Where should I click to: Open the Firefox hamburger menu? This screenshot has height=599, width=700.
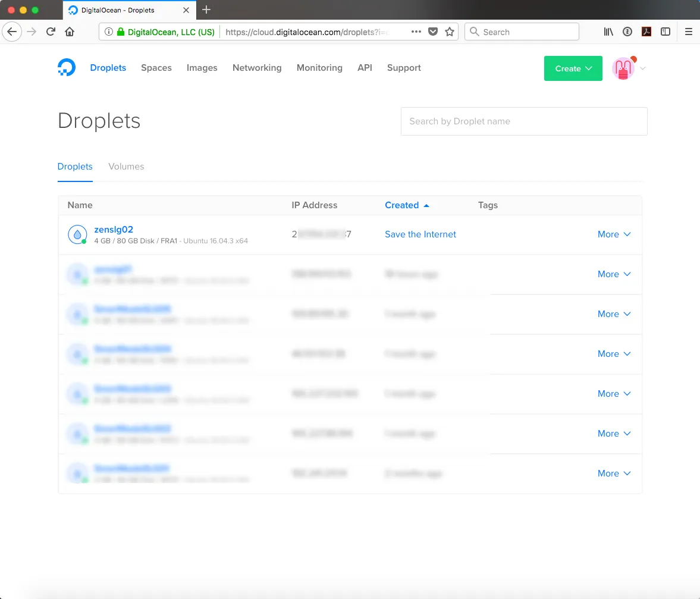[688, 32]
